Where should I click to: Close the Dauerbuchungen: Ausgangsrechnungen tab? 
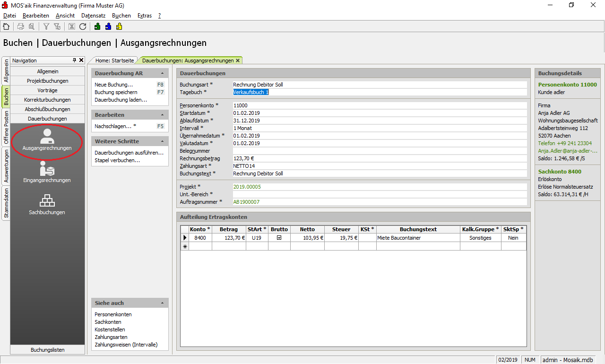[238, 61]
